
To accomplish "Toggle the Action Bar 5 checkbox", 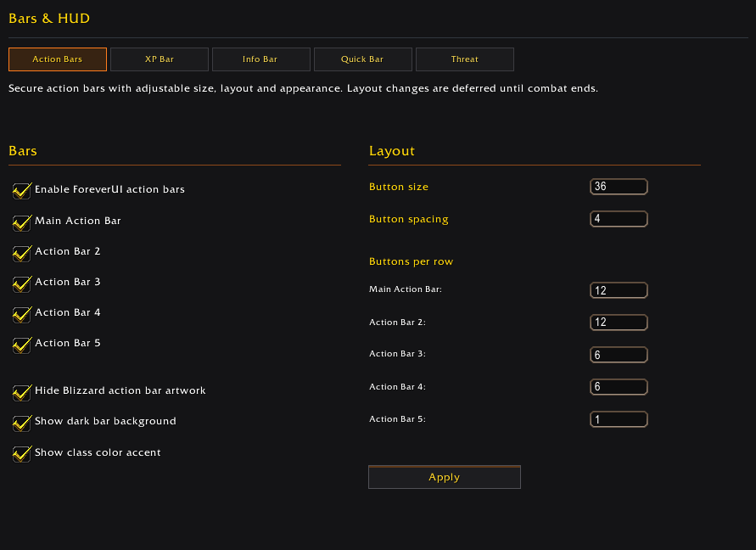I will (x=22, y=345).
